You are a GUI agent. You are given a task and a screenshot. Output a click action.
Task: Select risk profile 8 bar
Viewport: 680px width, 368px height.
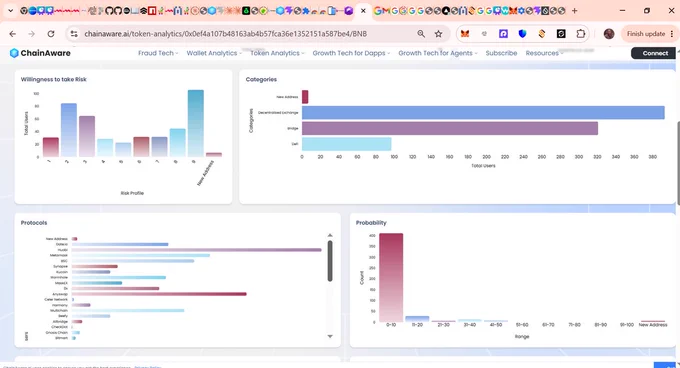pos(177,143)
